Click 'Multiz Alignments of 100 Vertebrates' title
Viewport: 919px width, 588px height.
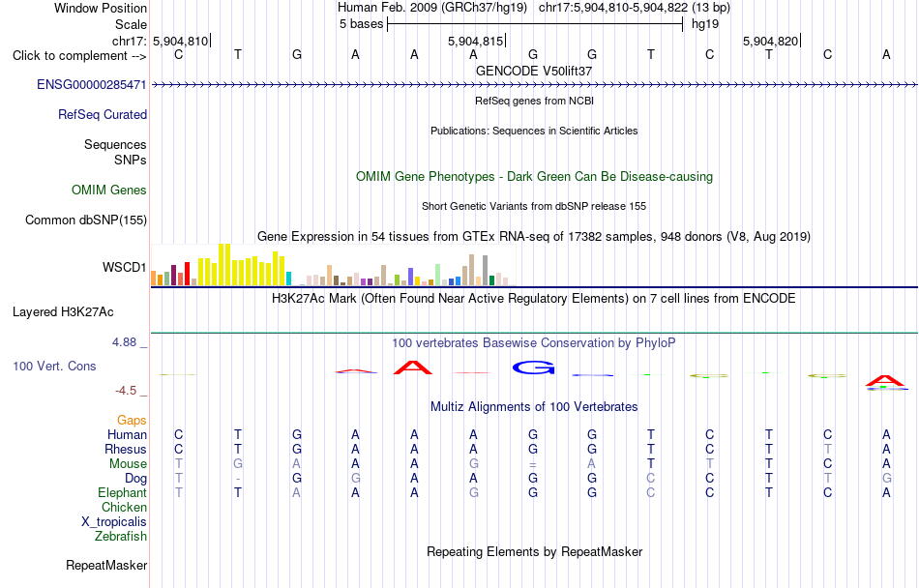(534, 406)
